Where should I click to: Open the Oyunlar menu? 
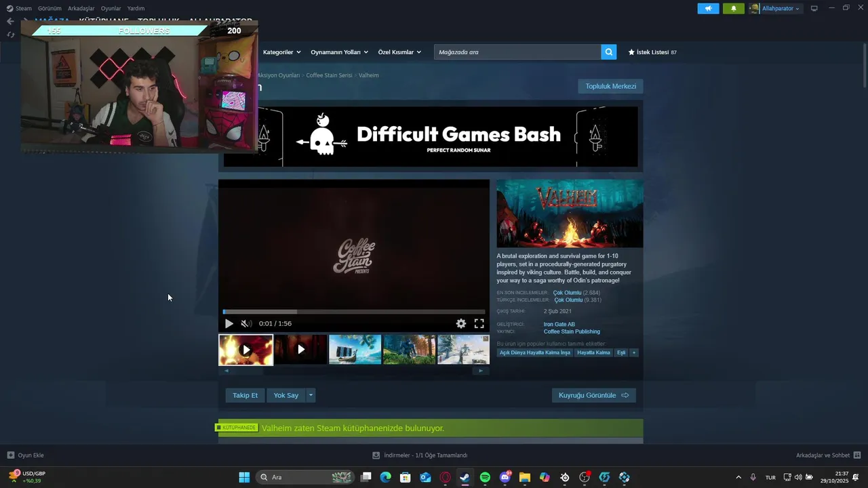click(x=111, y=8)
